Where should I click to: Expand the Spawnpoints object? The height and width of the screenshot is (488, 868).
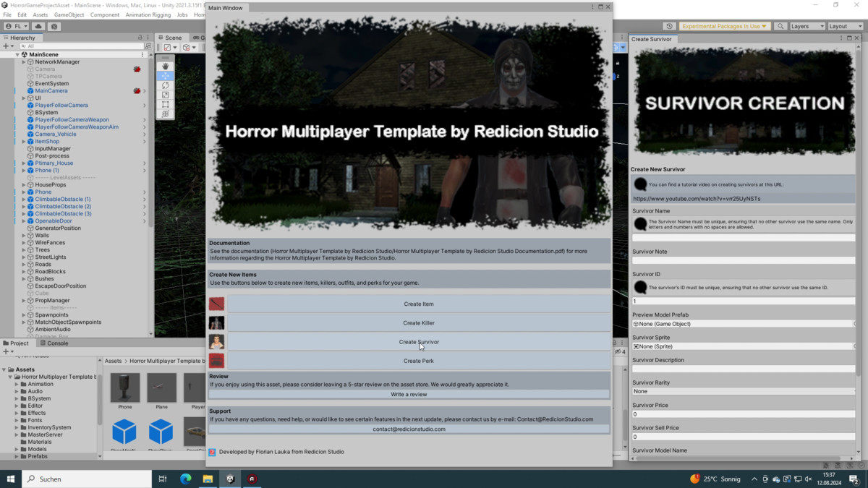tap(24, 315)
